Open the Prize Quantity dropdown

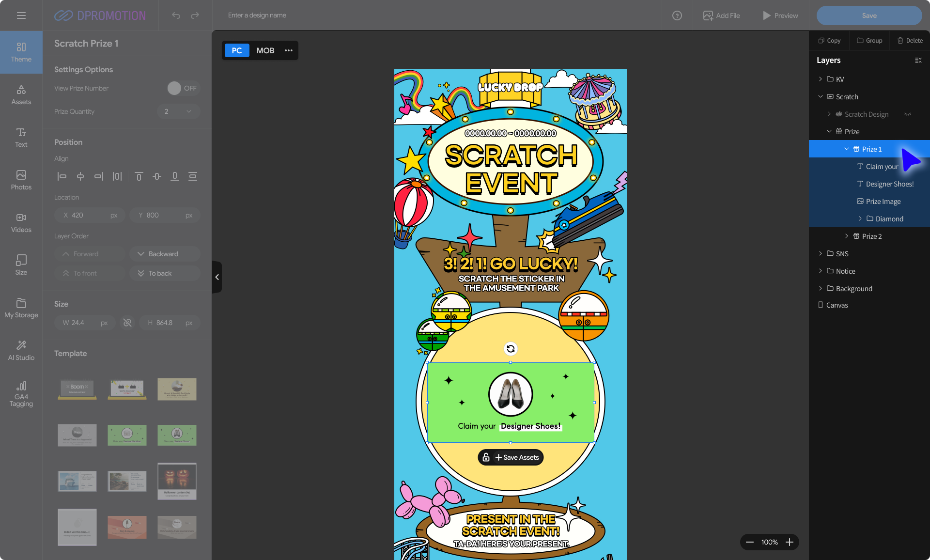coord(178,111)
